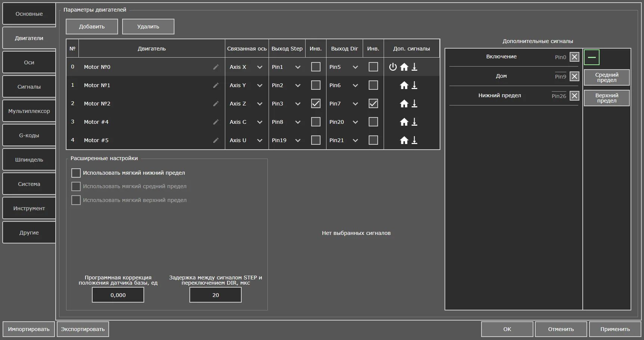This screenshot has height=340, width=644.
Task: Click the lower limit icon for Motor #5
Action: [x=414, y=140]
